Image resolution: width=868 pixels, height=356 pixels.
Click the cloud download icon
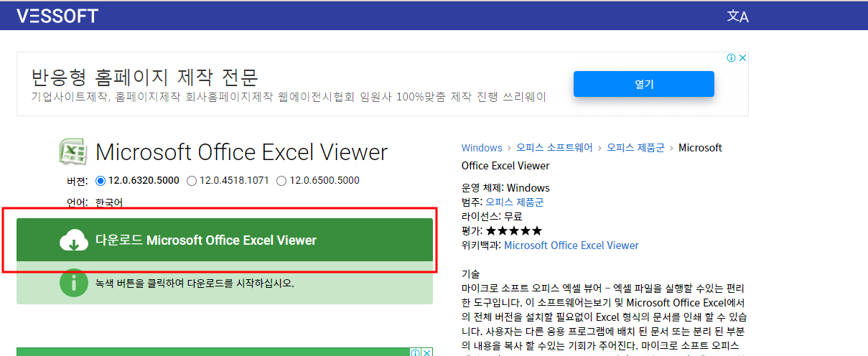73,240
